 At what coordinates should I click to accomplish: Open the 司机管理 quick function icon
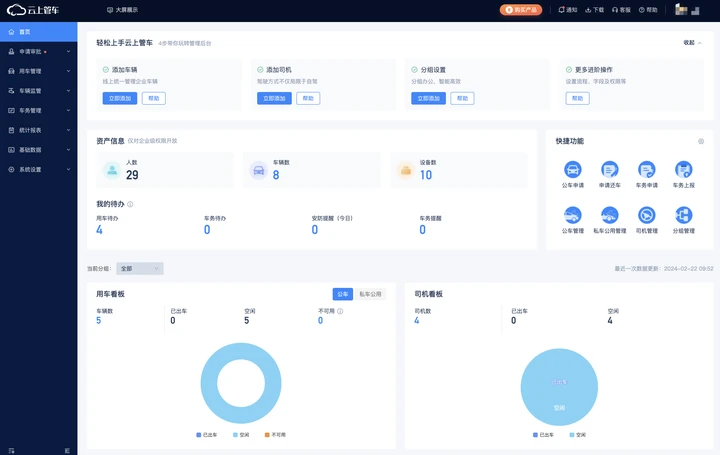pos(647,215)
